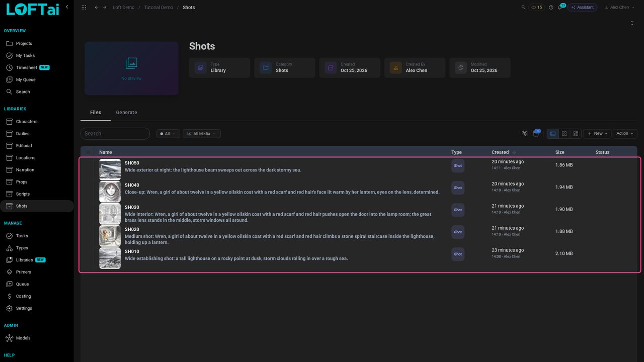The height and width of the screenshot is (362, 644).
Task: Collapse the header with double chevron
Action: (632, 23)
